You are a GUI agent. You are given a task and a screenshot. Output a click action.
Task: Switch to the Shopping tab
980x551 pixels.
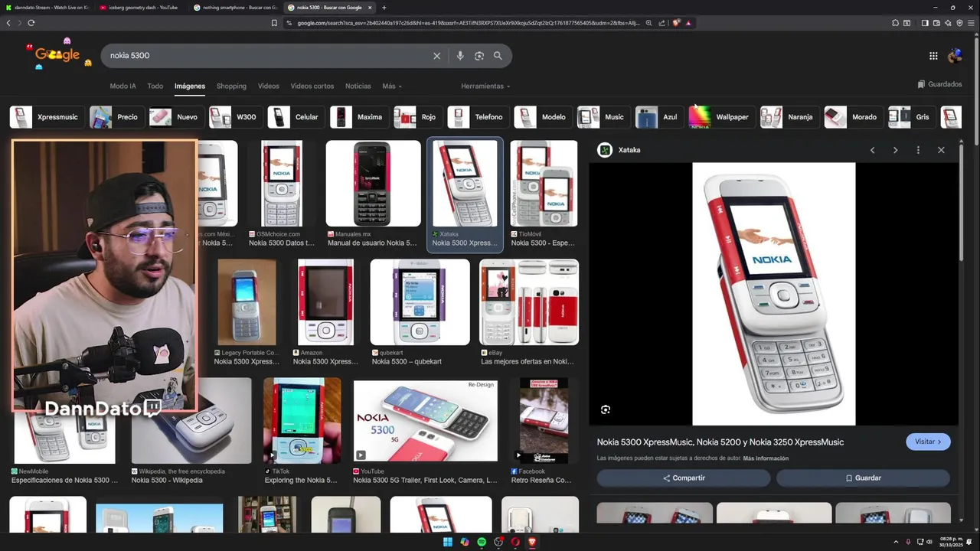(231, 86)
